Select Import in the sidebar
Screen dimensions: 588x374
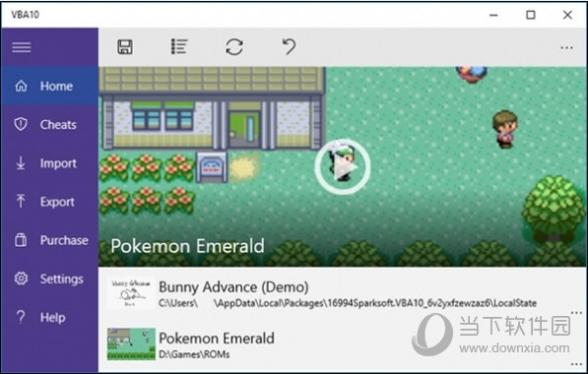pyautogui.click(x=50, y=163)
